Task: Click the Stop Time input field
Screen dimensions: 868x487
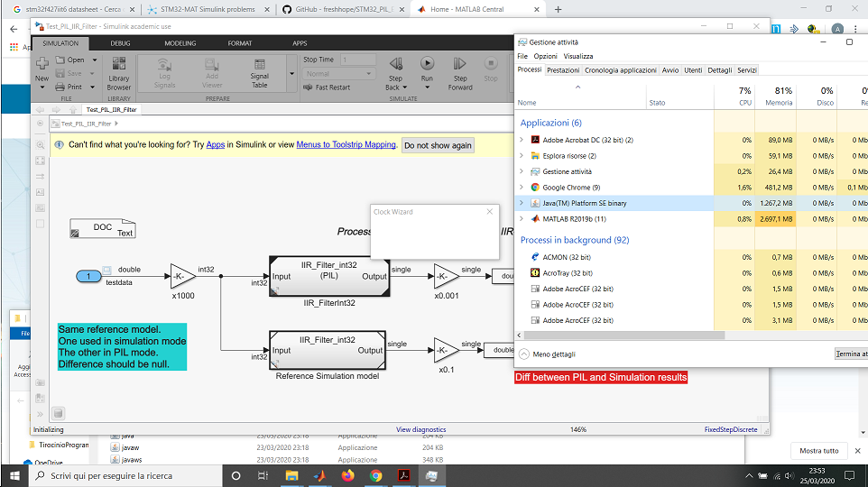Action: pyautogui.click(x=358, y=60)
